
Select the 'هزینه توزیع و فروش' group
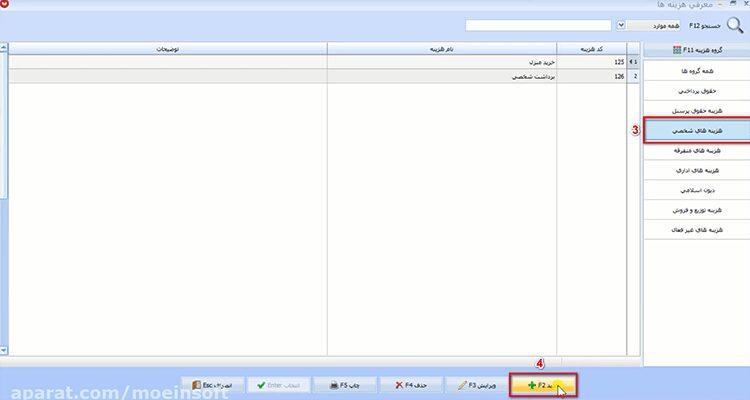coord(697,210)
